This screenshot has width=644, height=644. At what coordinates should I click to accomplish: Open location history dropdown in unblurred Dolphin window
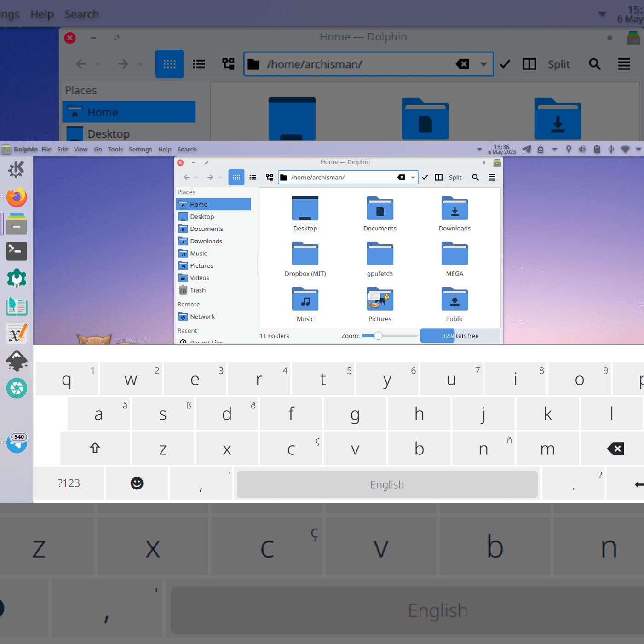pyautogui.click(x=413, y=178)
